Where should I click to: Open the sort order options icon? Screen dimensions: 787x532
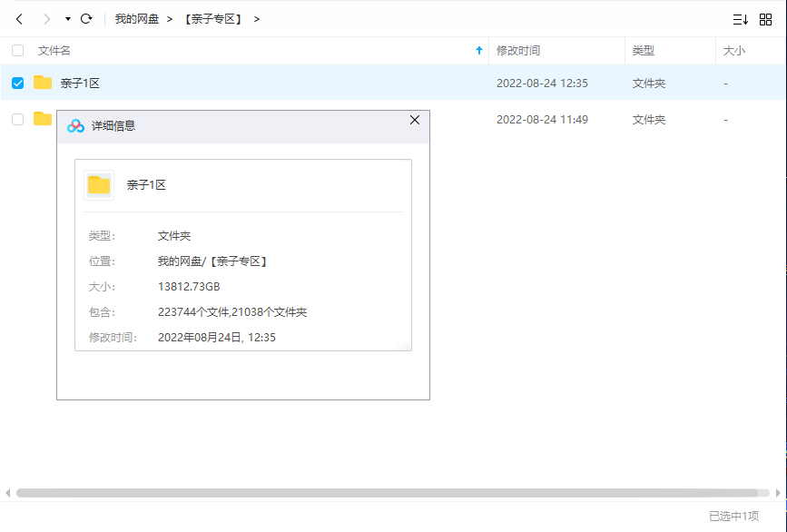pyautogui.click(x=740, y=19)
